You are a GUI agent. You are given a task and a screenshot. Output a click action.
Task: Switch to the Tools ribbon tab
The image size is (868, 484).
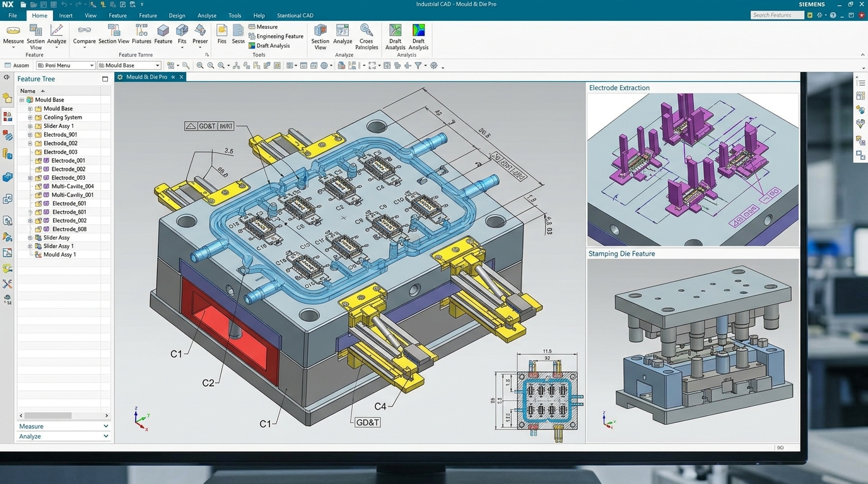coord(235,15)
